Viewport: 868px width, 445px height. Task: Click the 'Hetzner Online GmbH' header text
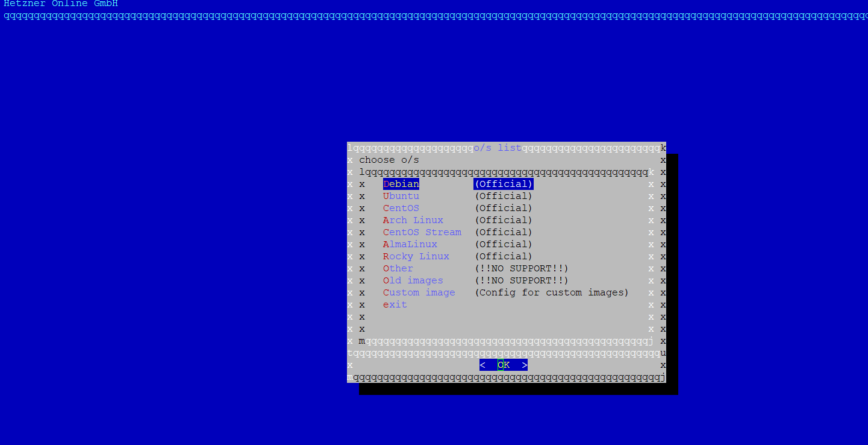click(x=61, y=4)
